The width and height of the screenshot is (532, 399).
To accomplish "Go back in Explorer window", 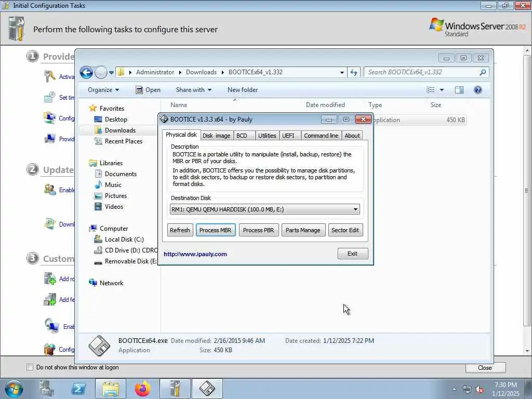I will 87,72.
